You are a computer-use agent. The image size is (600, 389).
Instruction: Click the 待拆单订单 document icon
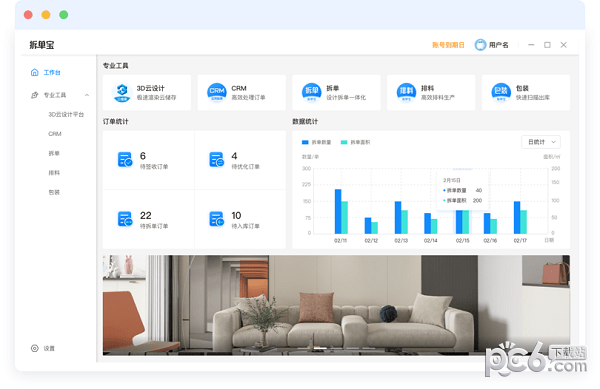(125, 219)
